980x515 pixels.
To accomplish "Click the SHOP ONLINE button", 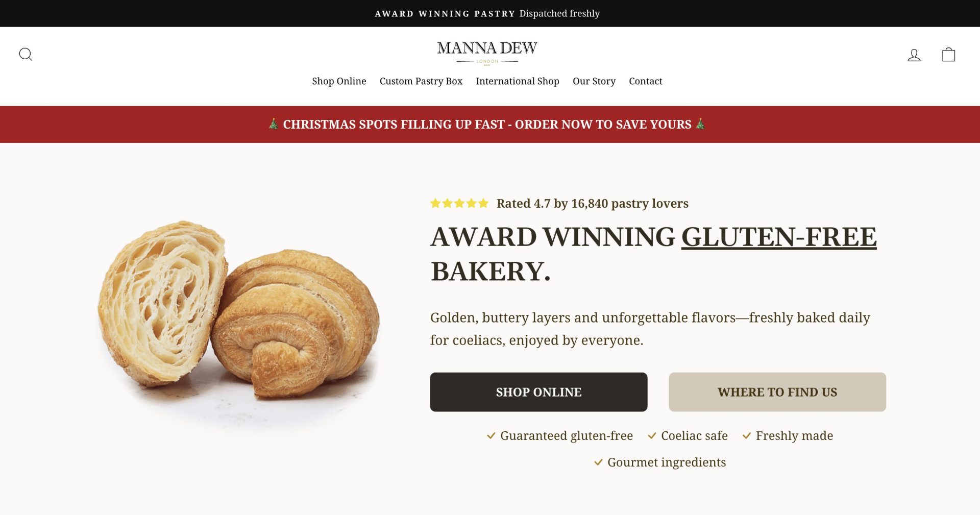I will 538,392.
